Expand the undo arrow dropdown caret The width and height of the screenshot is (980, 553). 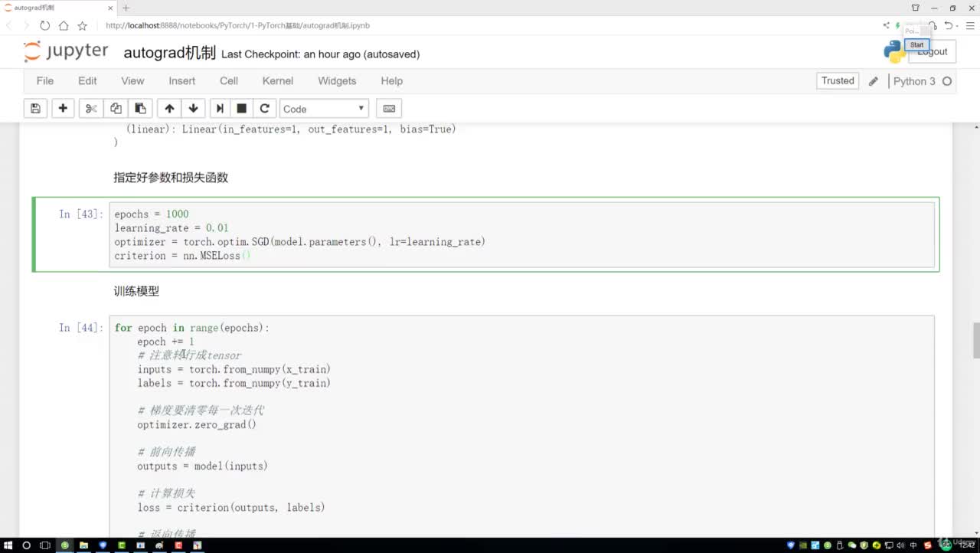958,25
